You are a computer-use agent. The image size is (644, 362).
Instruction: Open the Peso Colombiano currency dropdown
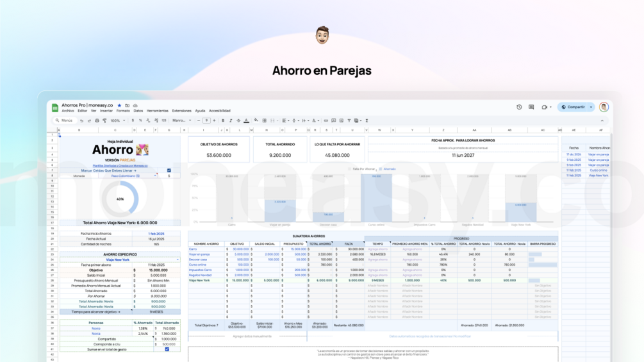(155, 176)
